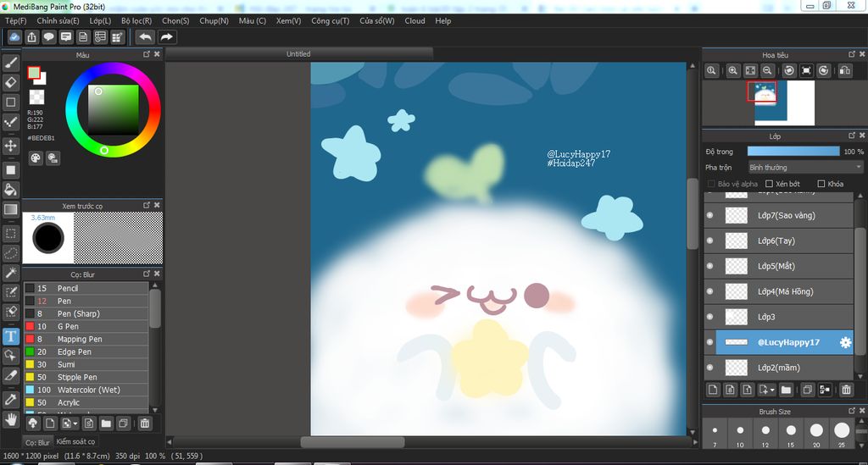868x465 pixels.
Task: Rotate canvas left in Navigator
Action: click(789, 71)
